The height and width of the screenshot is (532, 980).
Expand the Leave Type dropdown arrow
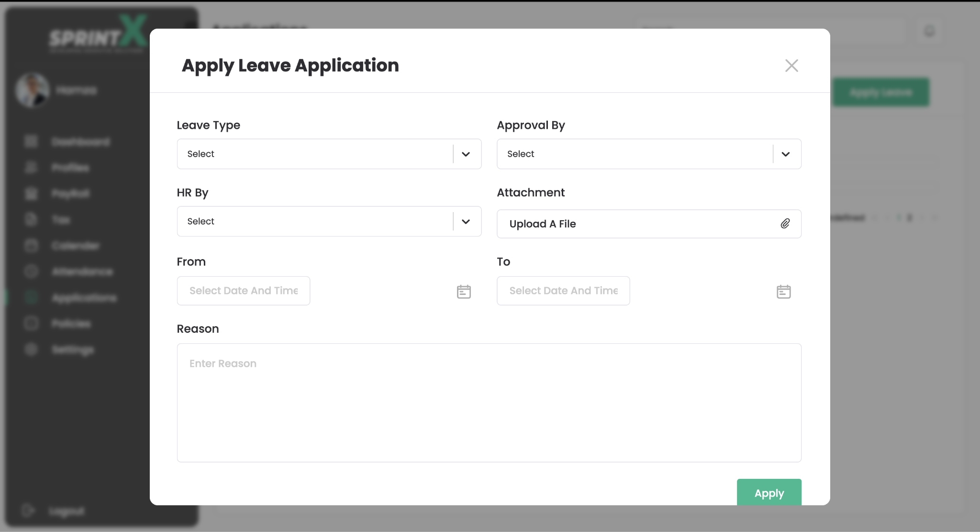(x=466, y=154)
